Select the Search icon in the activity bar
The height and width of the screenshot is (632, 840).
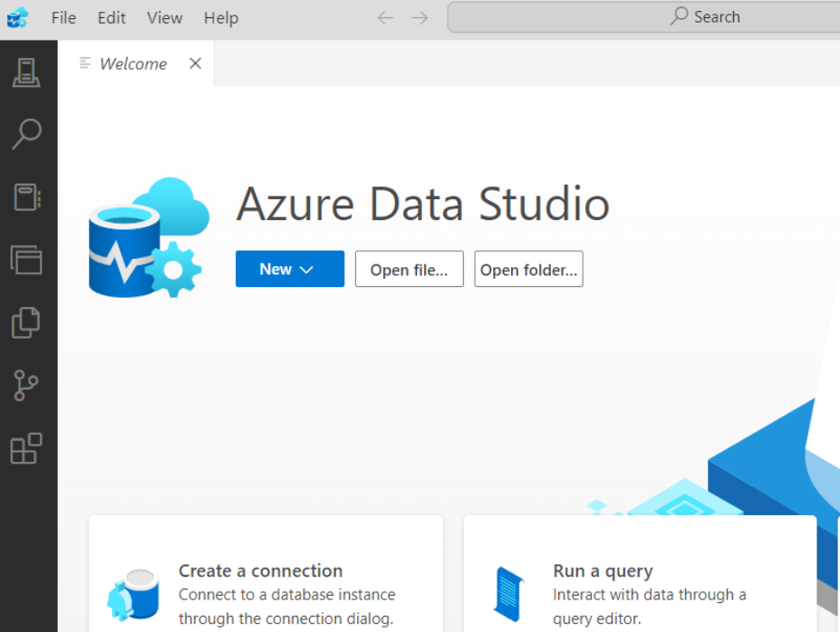[x=26, y=134]
